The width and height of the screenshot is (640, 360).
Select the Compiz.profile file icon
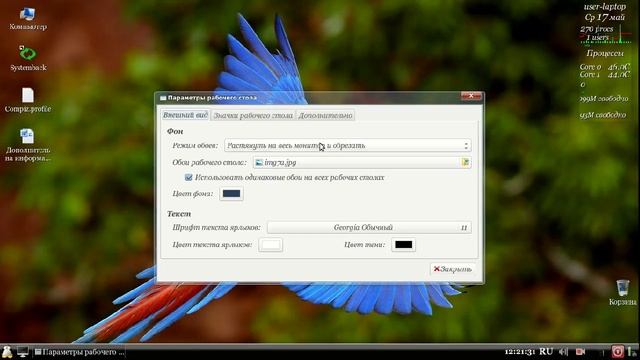(x=28, y=100)
